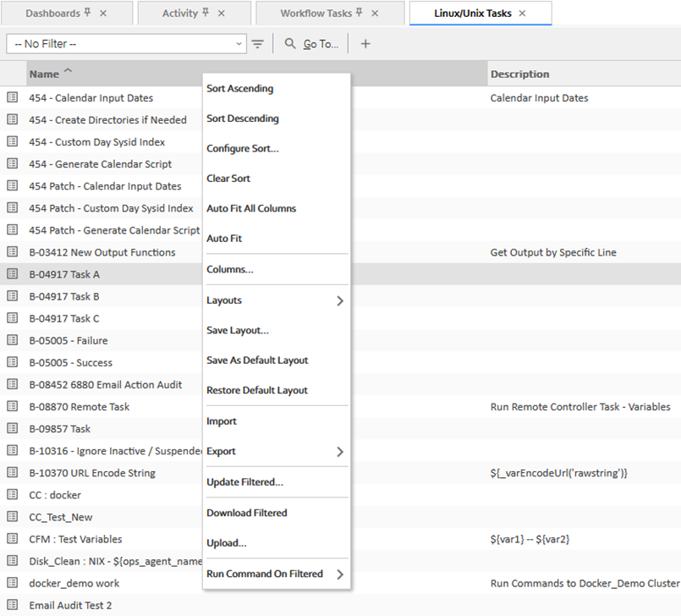This screenshot has height=616, width=681.
Task: Select the B-08870 Remote Task row
Action: 80,407
